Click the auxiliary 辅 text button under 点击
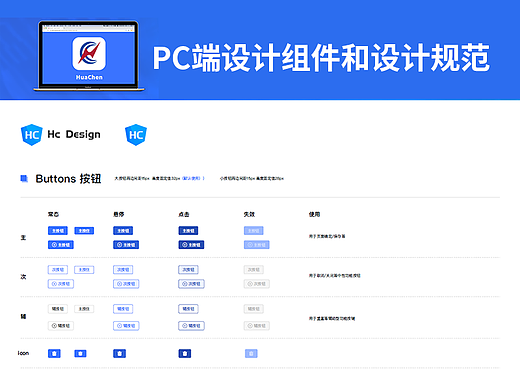Image resolution: width=520 pixels, height=390 pixels. tap(188, 309)
